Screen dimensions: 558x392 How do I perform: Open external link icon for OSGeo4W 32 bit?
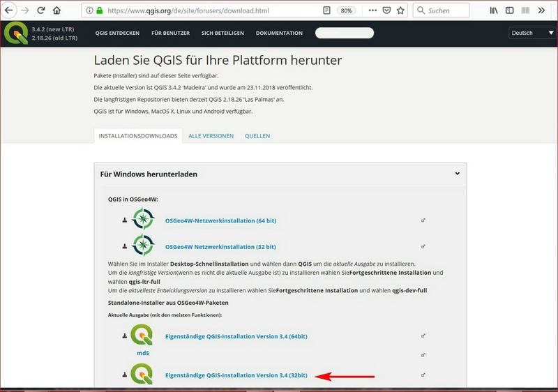[x=423, y=246]
